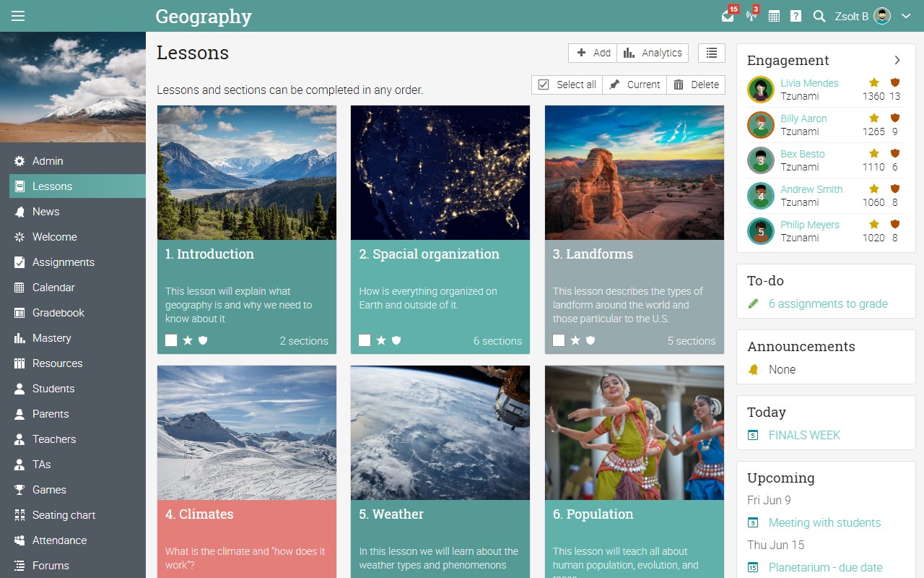
Task: Click the Forums sidebar icon
Action: pyautogui.click(x=19, y=566)
